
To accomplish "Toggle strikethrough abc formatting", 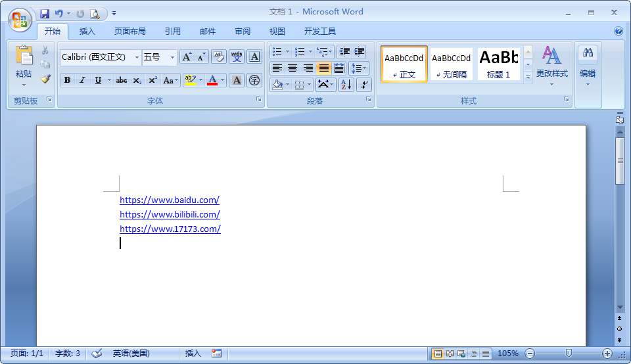I will click(x=121, y=80).
